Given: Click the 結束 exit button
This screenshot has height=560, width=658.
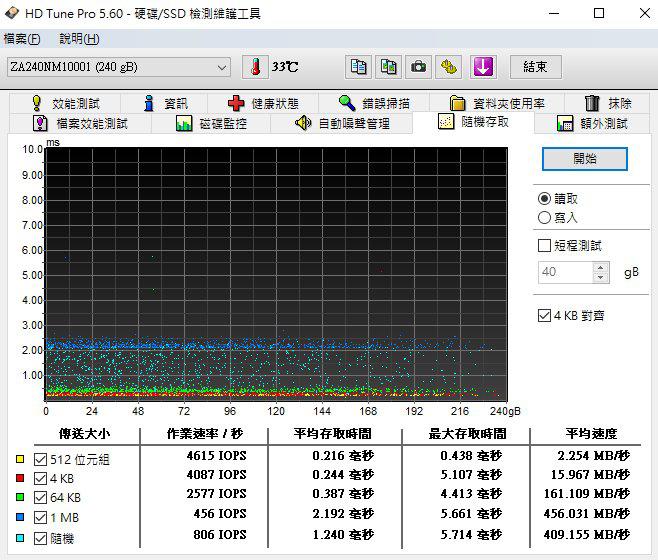Looking at the screenshot, I should click(x=535, y=67).
